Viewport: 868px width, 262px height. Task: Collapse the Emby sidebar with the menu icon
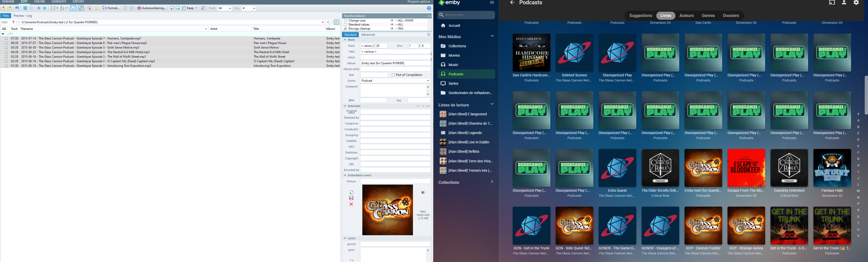[492, 3]
